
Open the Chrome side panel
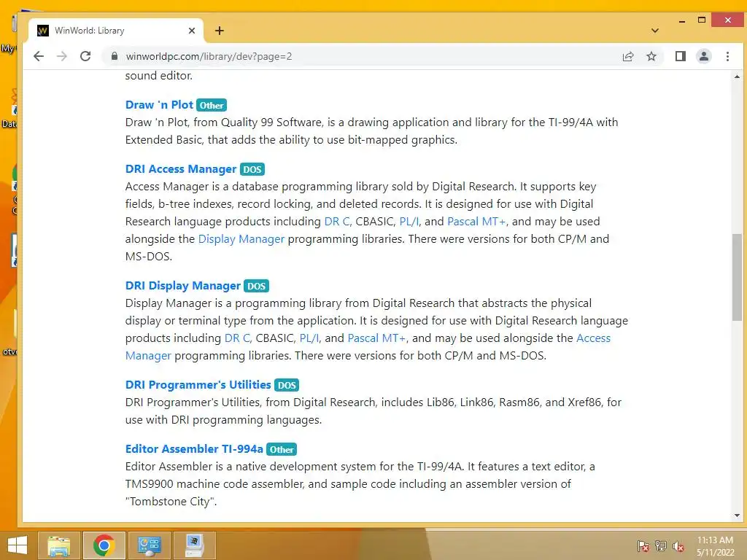(681, 56)
